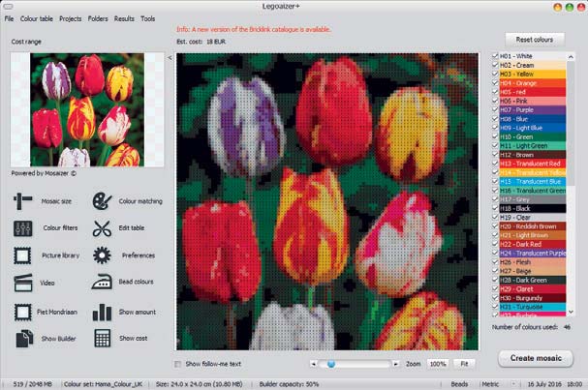Click the Est. cost: 18 EUR text
The height and width of the screenshot is (390, 588).
(x=201, y=42)
